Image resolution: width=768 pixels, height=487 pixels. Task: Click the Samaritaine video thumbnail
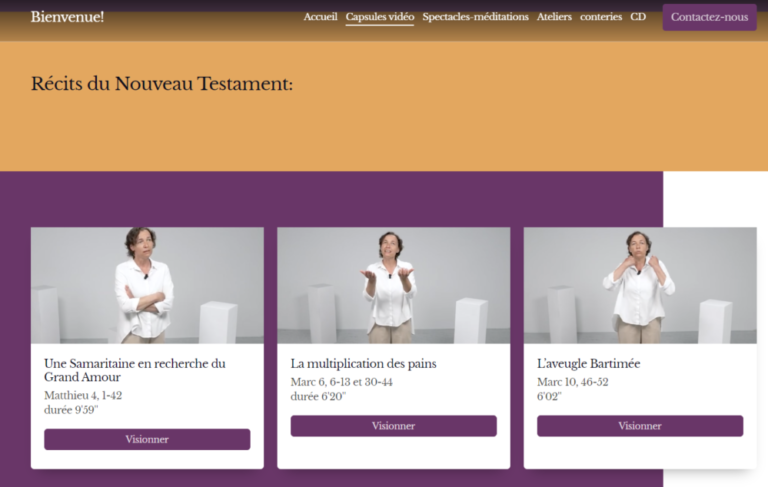point(147,286)
